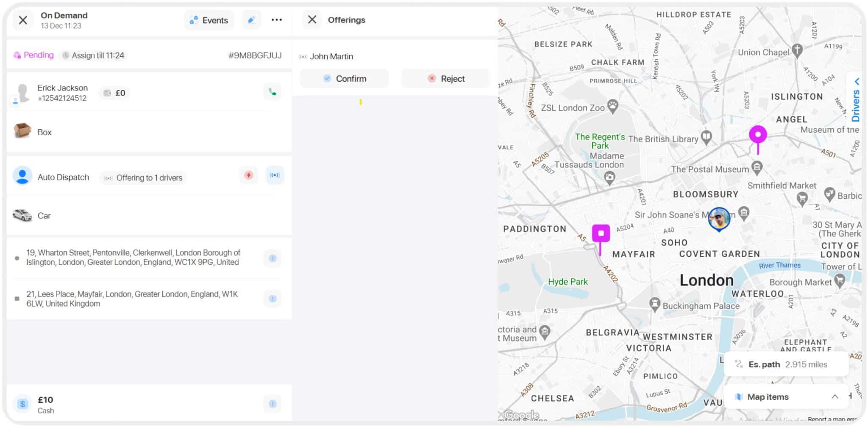This screenshot has width=868, height=427.
Task: Click the info icon next to the £10 Cash price
Action: point(273,404)
